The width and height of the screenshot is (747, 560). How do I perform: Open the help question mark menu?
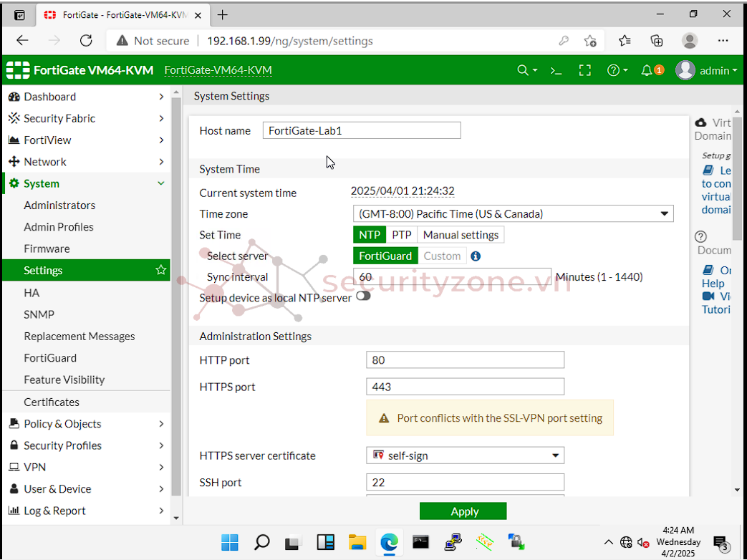point(613,70)
